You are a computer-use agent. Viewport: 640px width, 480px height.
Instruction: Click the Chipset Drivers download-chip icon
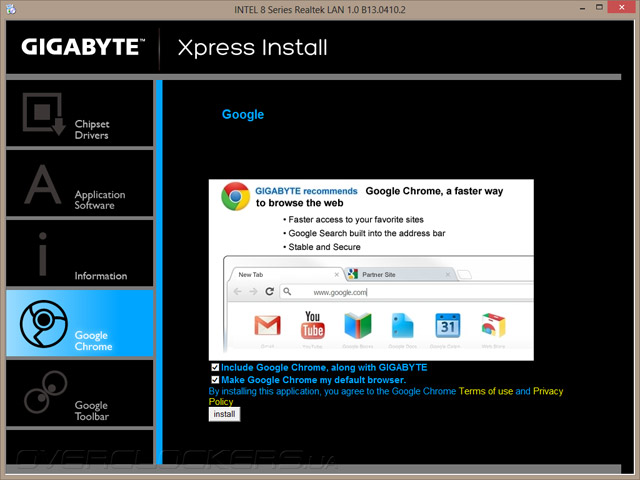coord(44,114)
